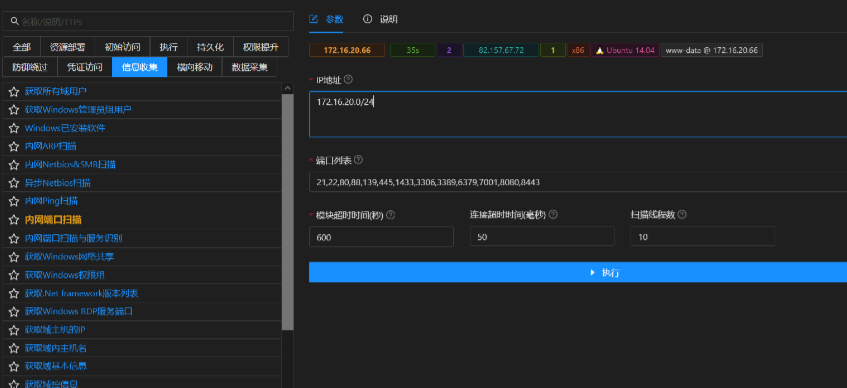Screen dimensions: 847x388
Task: Favorite 内网端口扫描与服务识别 with its star
Action: [14, 238]
